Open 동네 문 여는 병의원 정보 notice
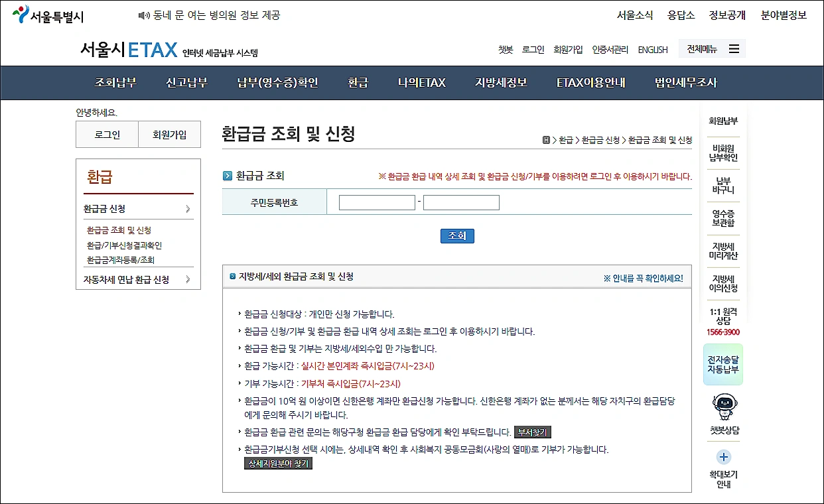The height and width of the screenshot is (504, 824). [216, 15]
